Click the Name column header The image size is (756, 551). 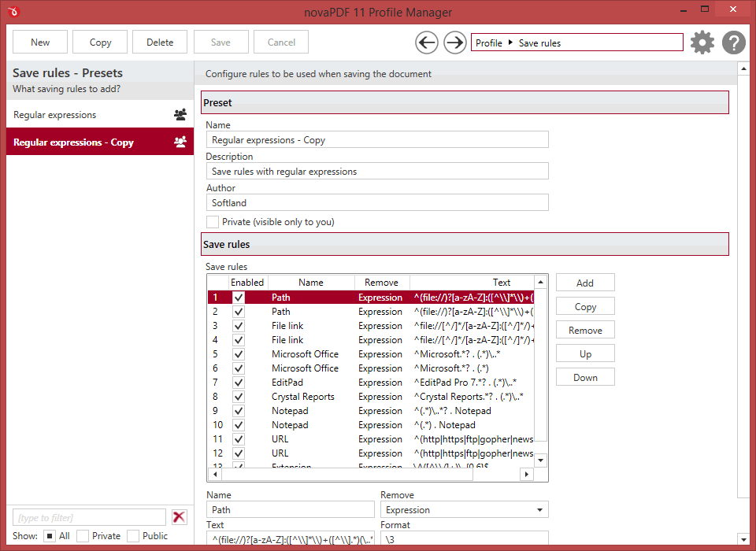click(311, 282)
